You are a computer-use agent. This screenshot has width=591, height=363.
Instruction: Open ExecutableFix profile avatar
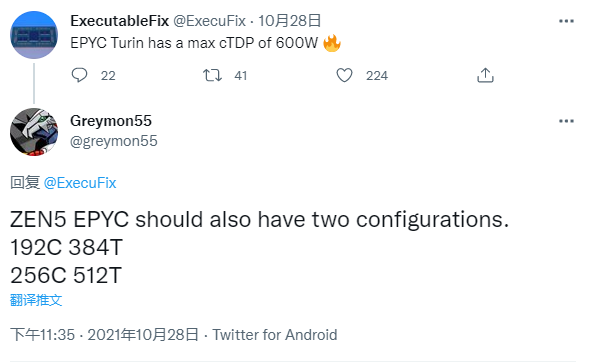click(34, 35)
